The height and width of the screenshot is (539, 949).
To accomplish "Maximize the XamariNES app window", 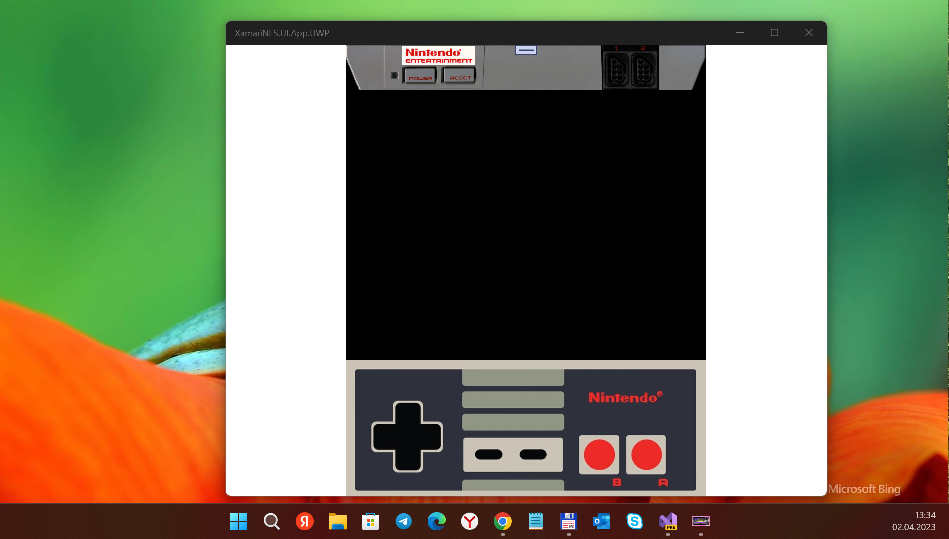I will (774, 33).
